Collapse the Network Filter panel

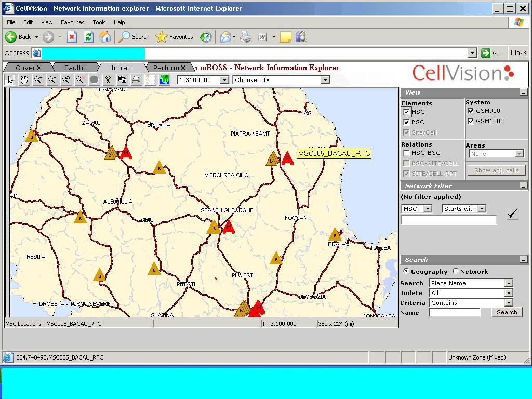click(524, 186)
